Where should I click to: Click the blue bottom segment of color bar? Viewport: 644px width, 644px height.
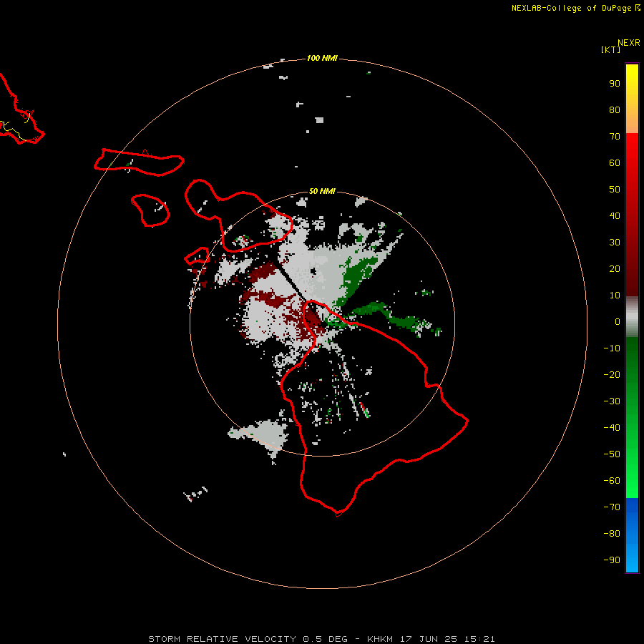tap(632, 535)
